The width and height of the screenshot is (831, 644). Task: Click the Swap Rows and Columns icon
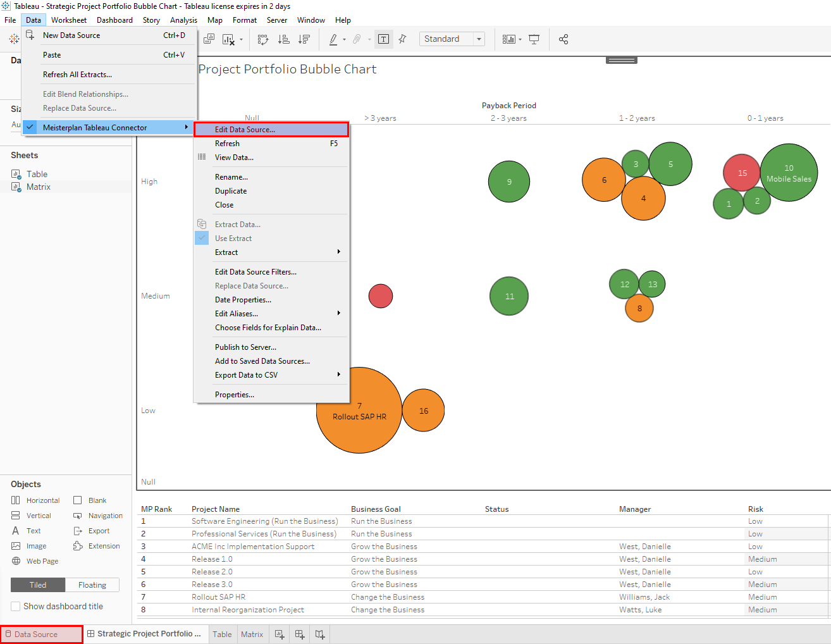point(263,39)
